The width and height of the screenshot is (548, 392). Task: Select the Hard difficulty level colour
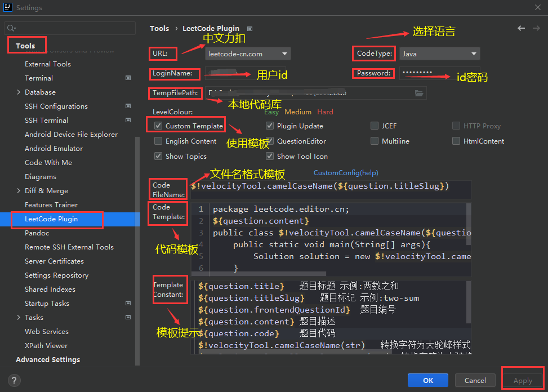coord(325,112)
